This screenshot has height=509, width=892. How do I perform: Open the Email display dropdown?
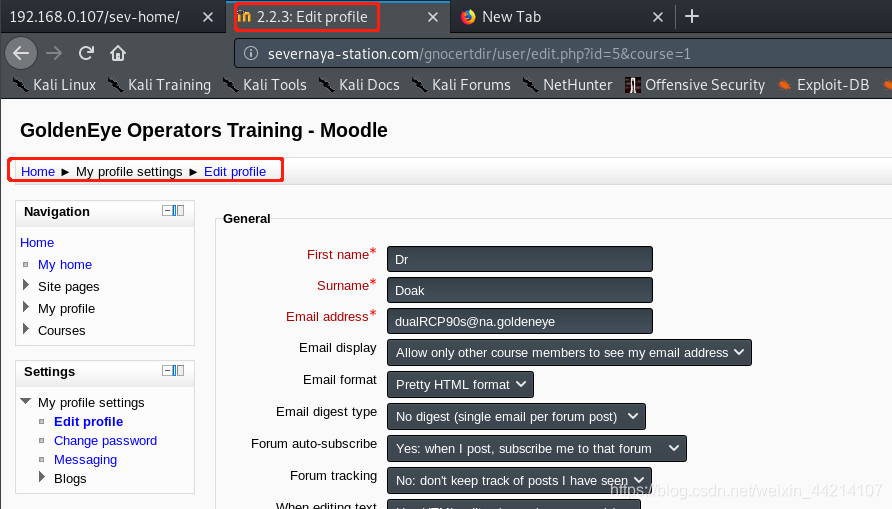pos(569,353)
